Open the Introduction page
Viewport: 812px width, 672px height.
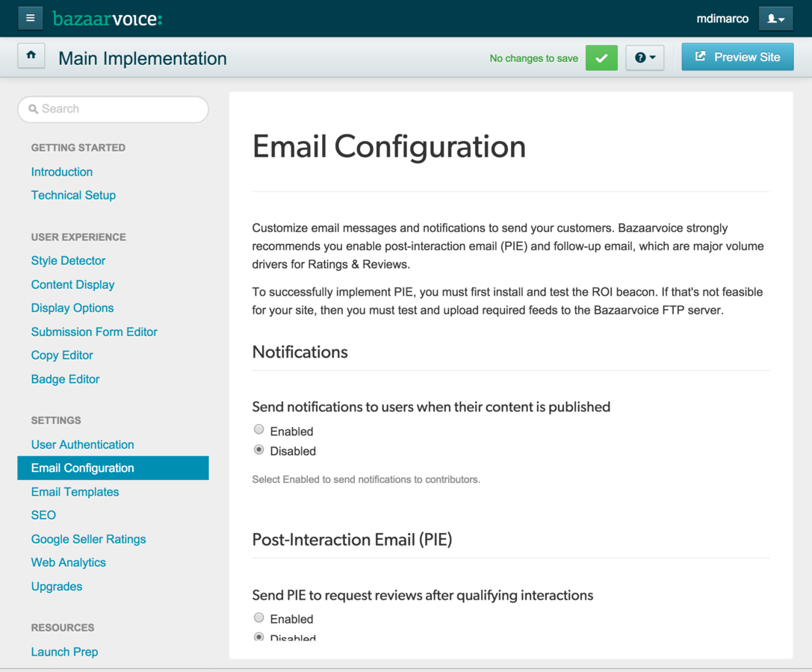point(61,172)
